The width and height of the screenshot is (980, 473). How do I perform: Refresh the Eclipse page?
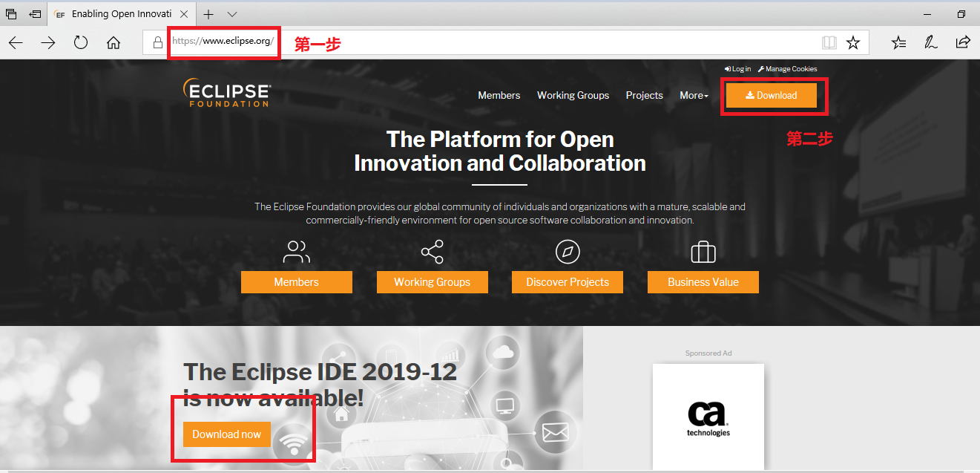pos(81,42)
